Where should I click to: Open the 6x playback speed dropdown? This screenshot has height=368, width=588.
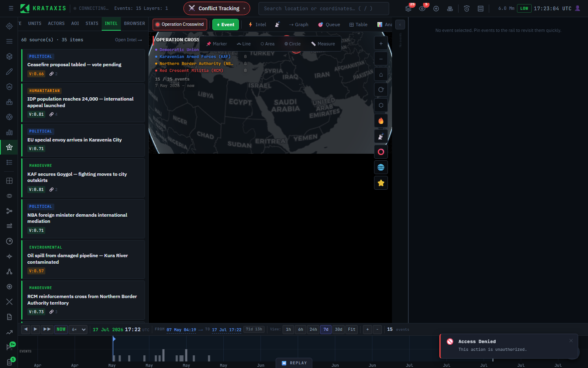click(78, 329)
